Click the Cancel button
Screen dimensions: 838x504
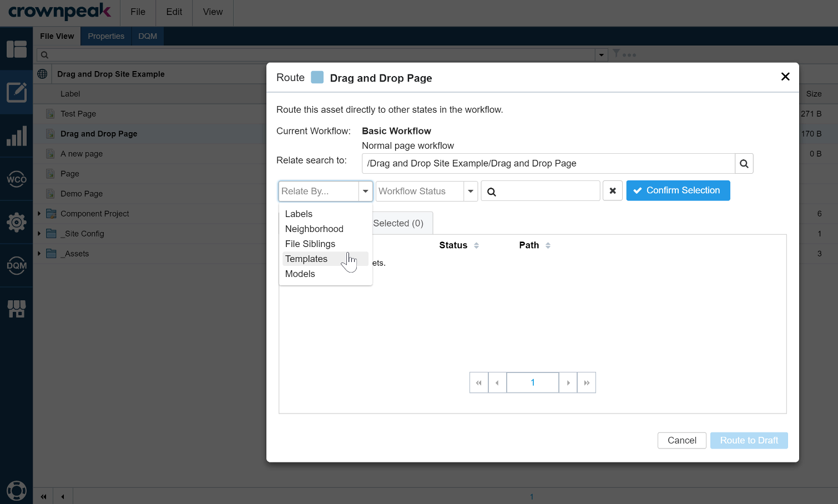point(682,440)
